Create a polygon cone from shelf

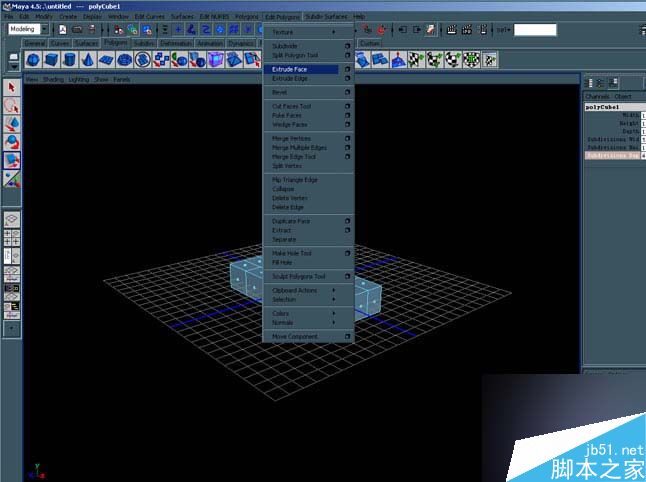[88, 60]
